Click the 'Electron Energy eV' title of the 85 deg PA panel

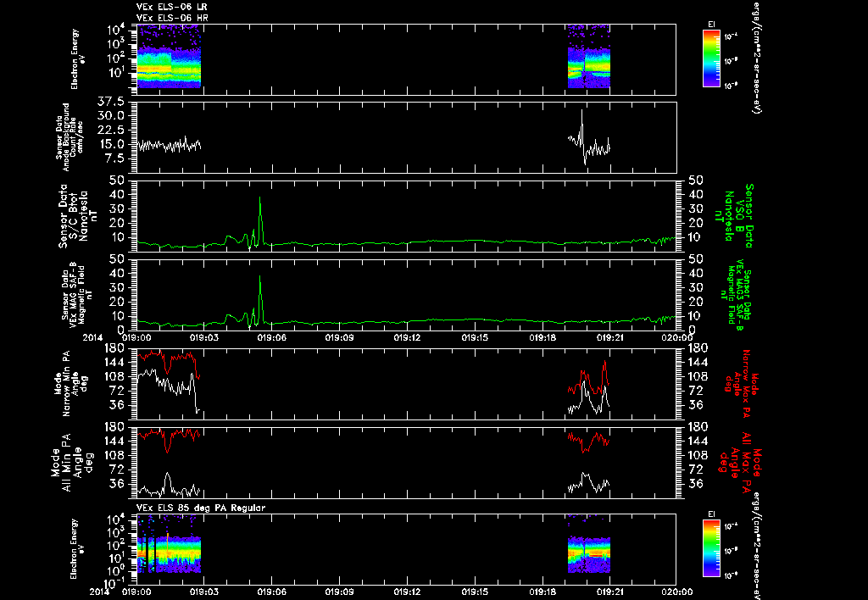click(x=78, y=548)
